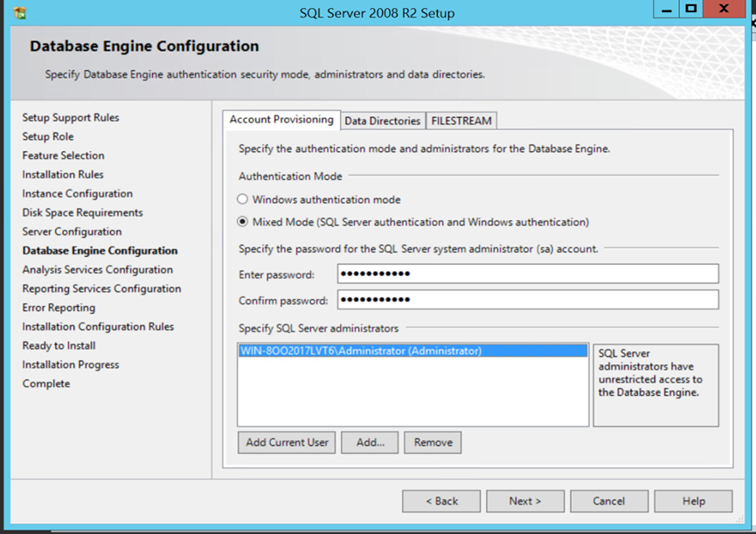
Task: Click Installation Progress step in sidebar
Action: (x=71, y=364)
